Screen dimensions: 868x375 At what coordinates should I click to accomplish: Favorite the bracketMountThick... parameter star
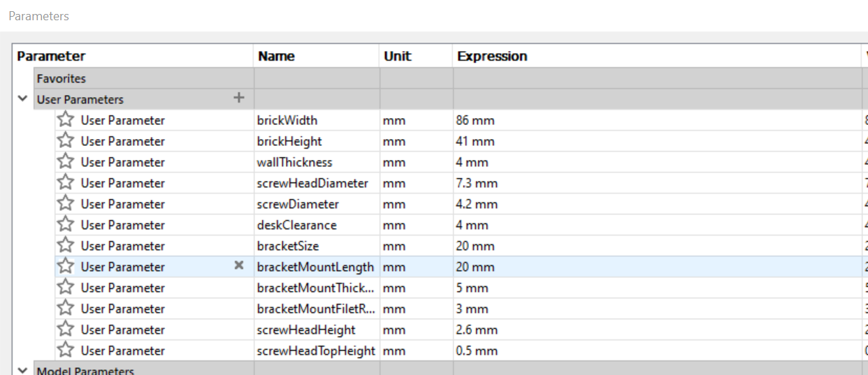pos(66,287)
